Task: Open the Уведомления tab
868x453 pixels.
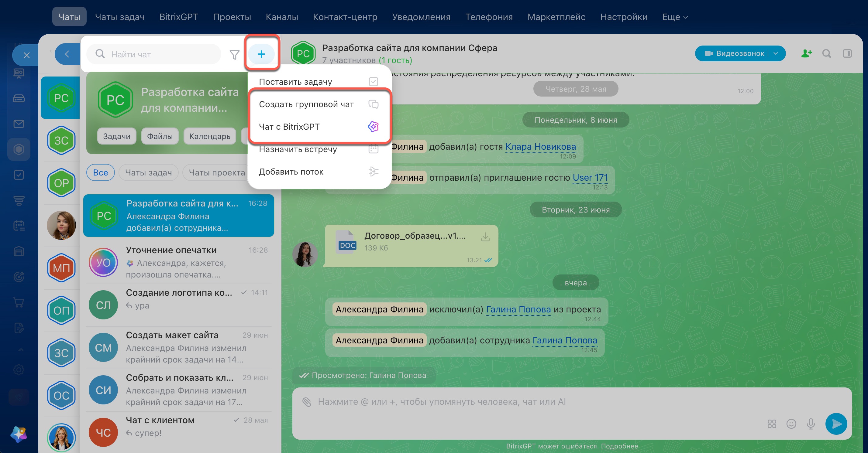Action: tap(421, 17)
